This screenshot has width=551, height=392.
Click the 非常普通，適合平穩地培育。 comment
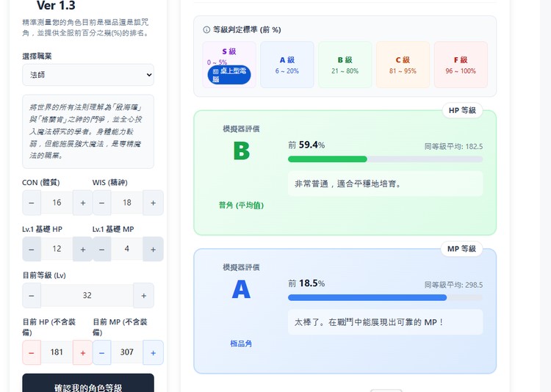click(348, 184)
